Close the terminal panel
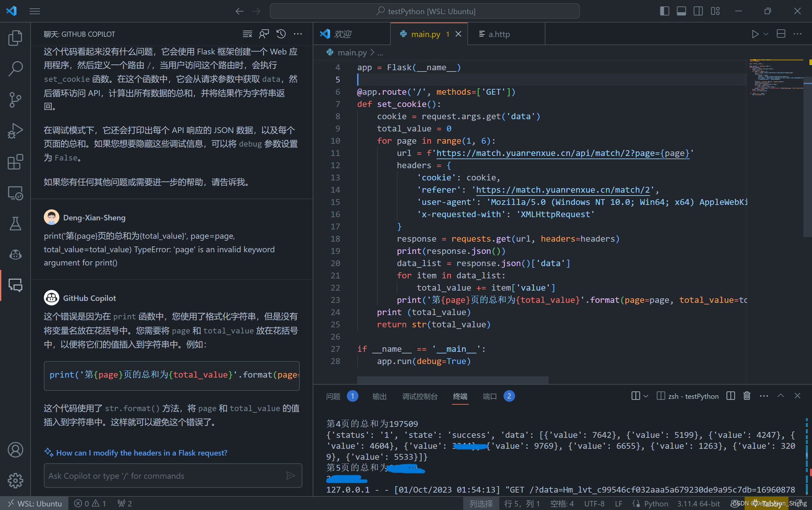This screenshot has height=510, width=812. pyautogui.click(x=797, y=396)
